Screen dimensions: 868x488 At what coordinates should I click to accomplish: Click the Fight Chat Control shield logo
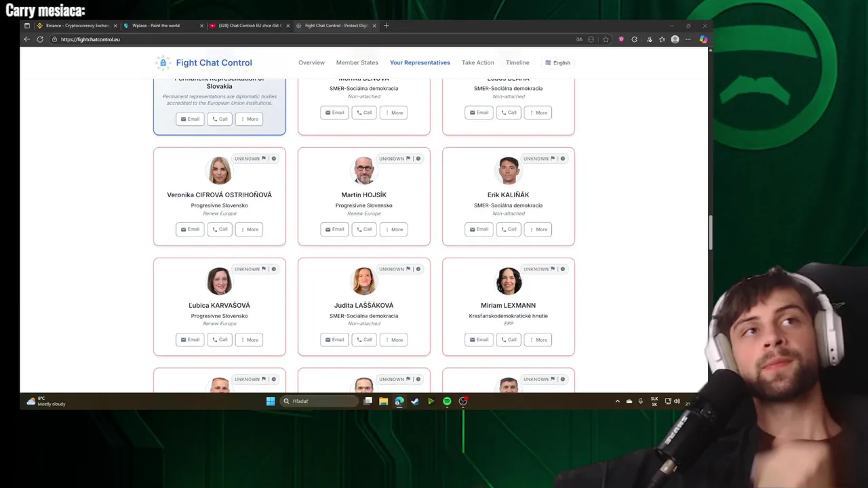pos(163,62)
